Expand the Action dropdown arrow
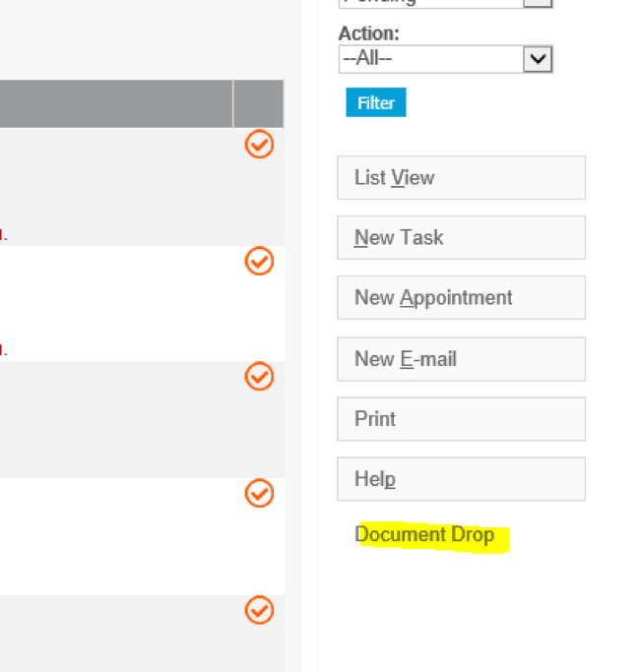640x672 pixels. (x=538, y=59)
